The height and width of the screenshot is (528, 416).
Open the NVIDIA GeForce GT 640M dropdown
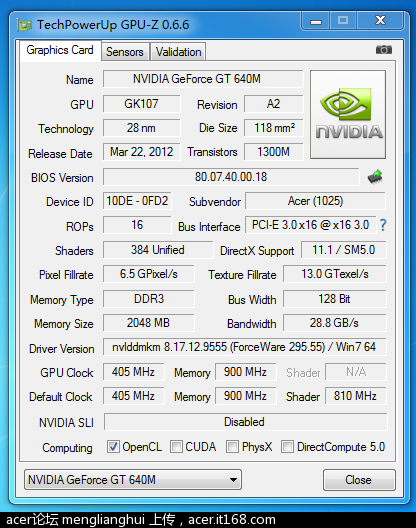click(133, 480)
